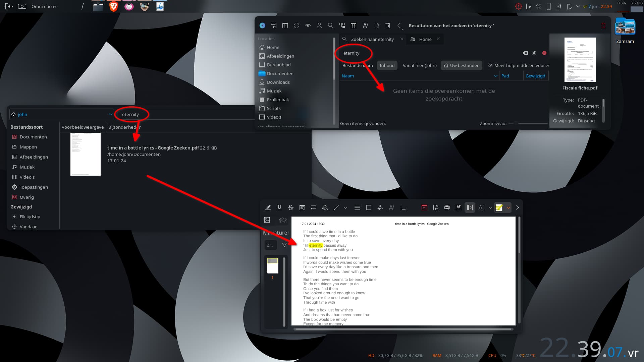
Task: Click the magnifier search icon in Dolphin toolbar
Action: 331,25
